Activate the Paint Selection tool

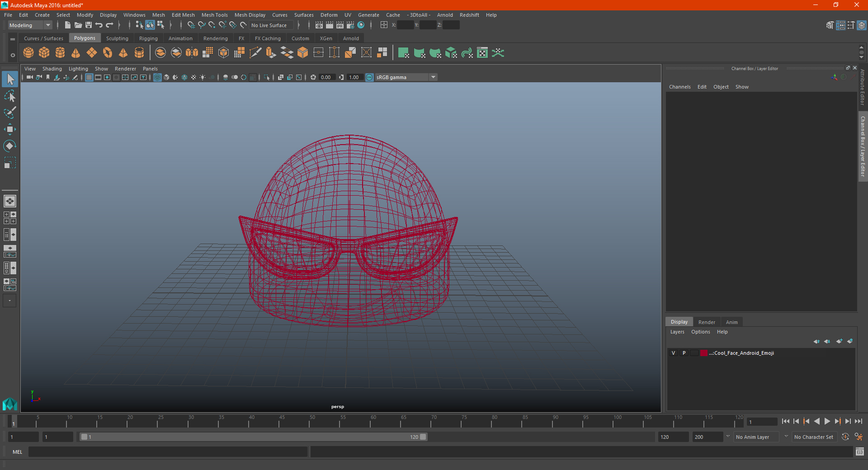(x=10, y=113)
